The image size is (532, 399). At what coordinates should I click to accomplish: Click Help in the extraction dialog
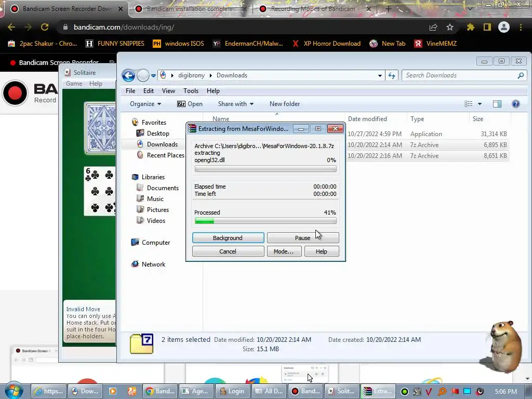(321, 251)
